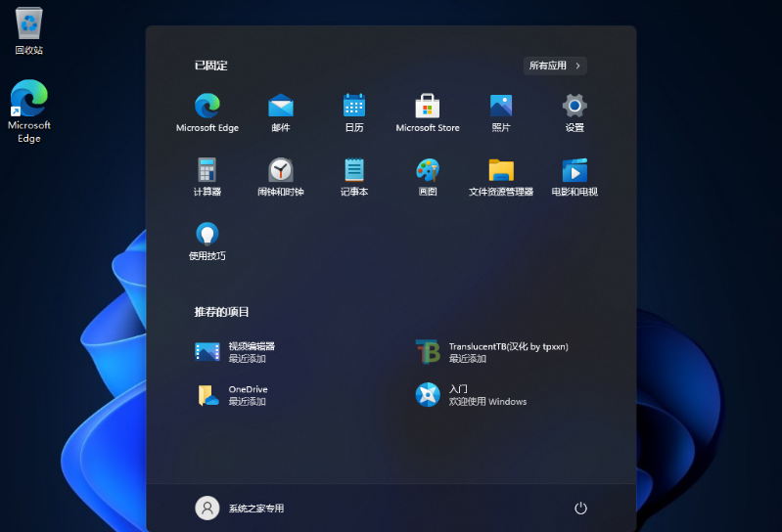
Task: Click 最近添加 under OneDrive
Action: click(x=247, y=402)
